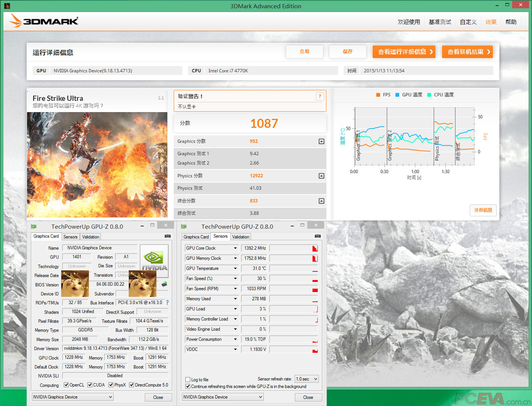Switch to the Validation tab in GPU-Z
The width and height of the screenshot is (532, 406).
coord(90,237)
